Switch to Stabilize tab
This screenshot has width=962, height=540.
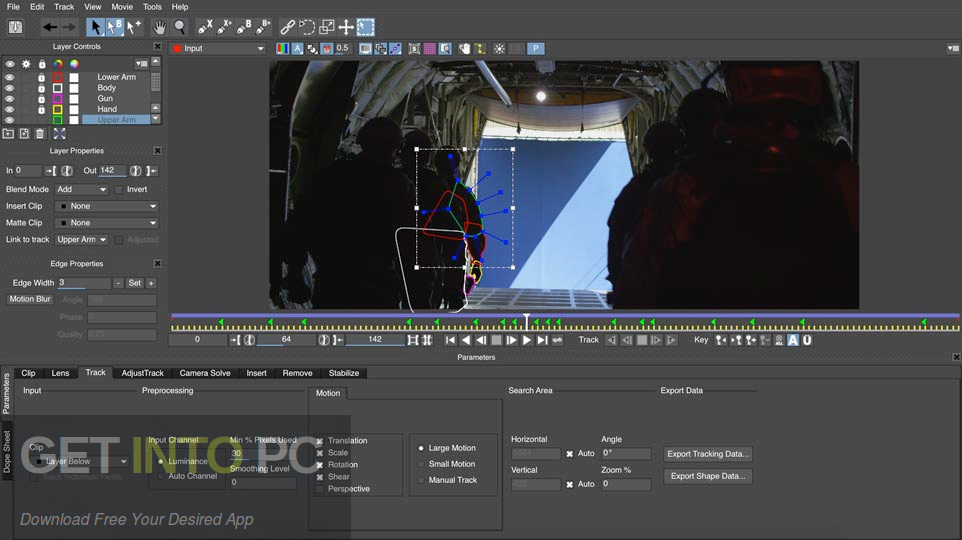(344, 373)
